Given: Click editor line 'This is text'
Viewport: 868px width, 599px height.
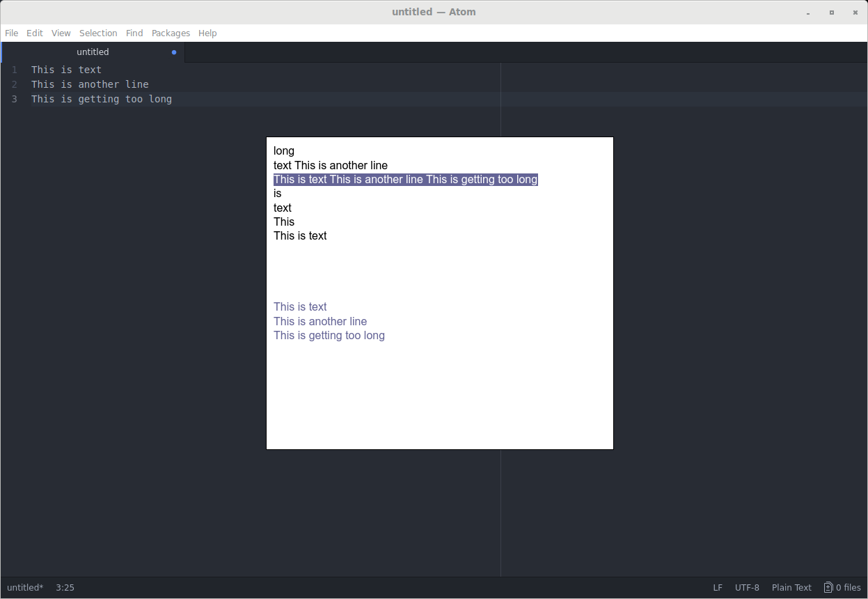Looking at the screenshot, I should point(66,70).
